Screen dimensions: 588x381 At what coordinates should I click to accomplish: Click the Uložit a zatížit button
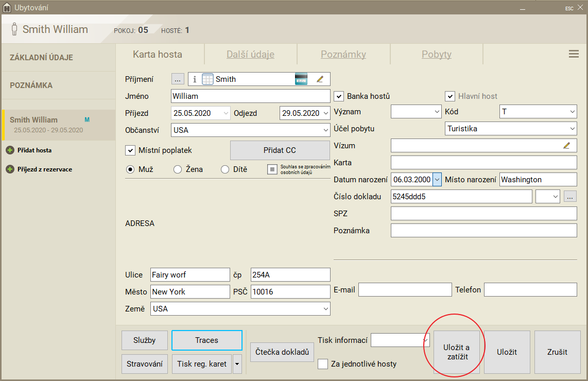[456, 352]
